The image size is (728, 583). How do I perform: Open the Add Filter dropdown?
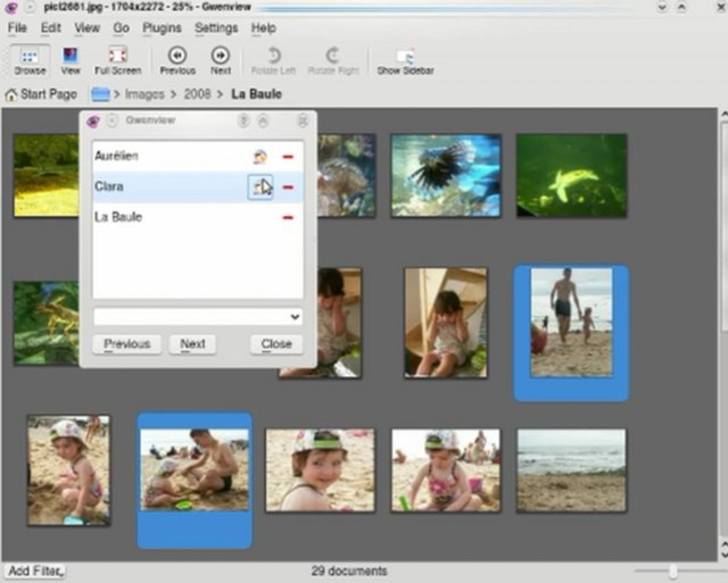[35, 571]
